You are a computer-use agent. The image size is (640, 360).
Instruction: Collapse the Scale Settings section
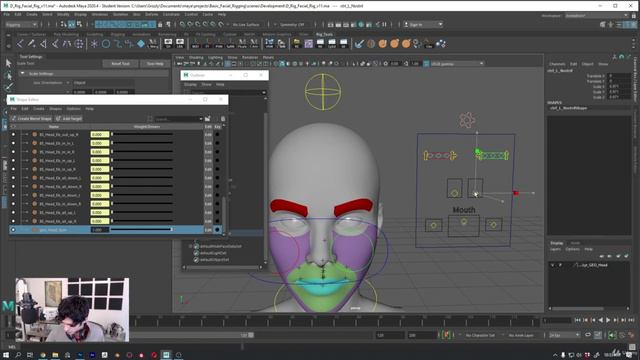coord(23,73)
